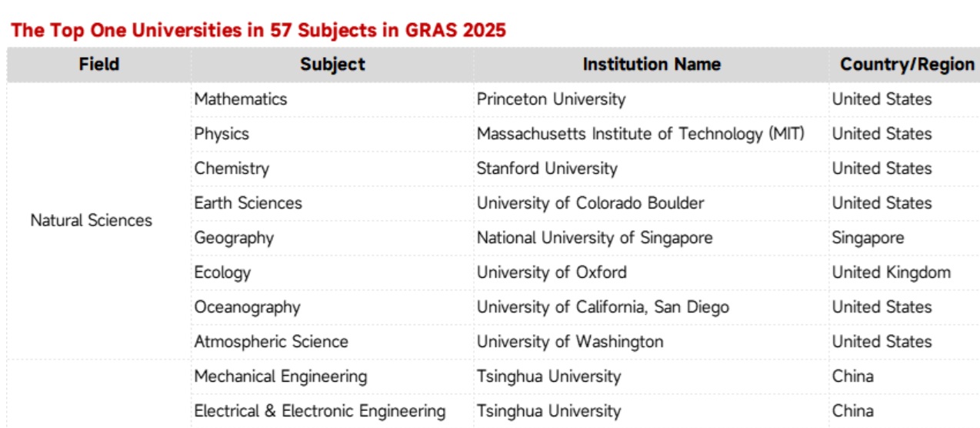Select the Oceanography subject cell
This screenshot has width=980, height=428.
point(247,307)
